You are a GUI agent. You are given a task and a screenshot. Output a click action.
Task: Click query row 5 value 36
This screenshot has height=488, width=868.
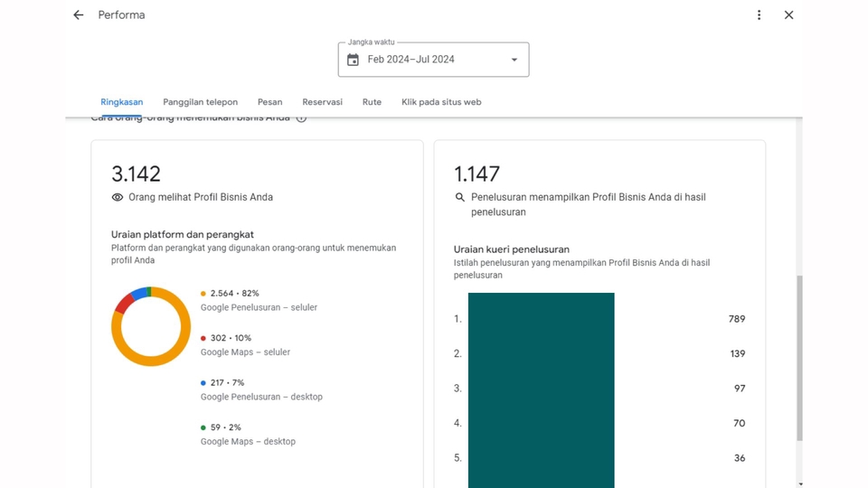[x=740, y=458]
